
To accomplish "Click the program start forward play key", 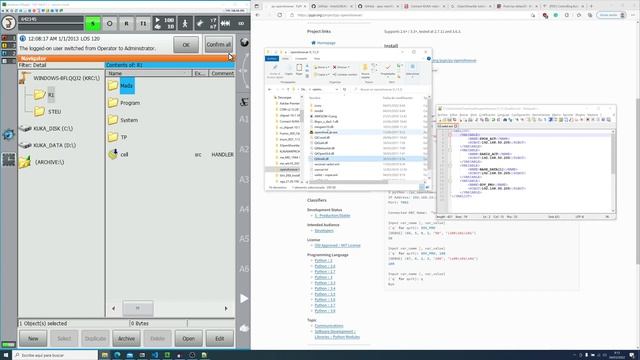I will coord(244,298).
